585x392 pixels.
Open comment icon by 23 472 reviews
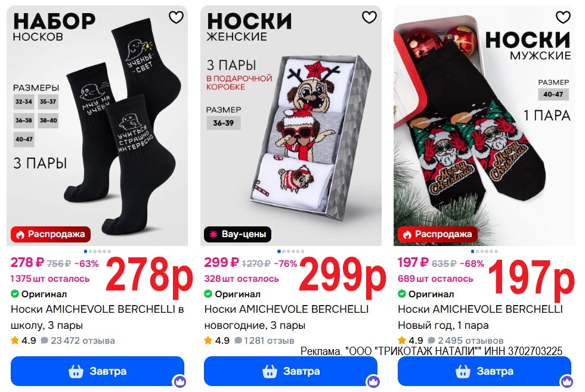click(44, 340)
